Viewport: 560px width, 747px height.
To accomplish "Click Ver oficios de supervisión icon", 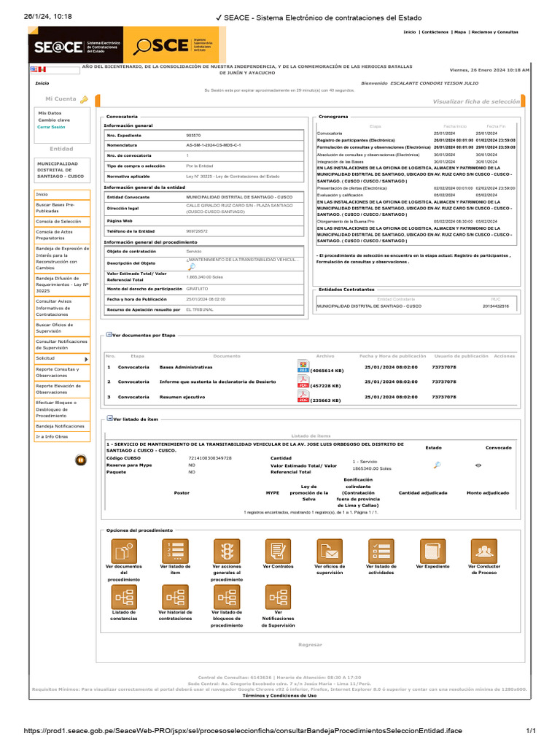I will tap(330, 551).
